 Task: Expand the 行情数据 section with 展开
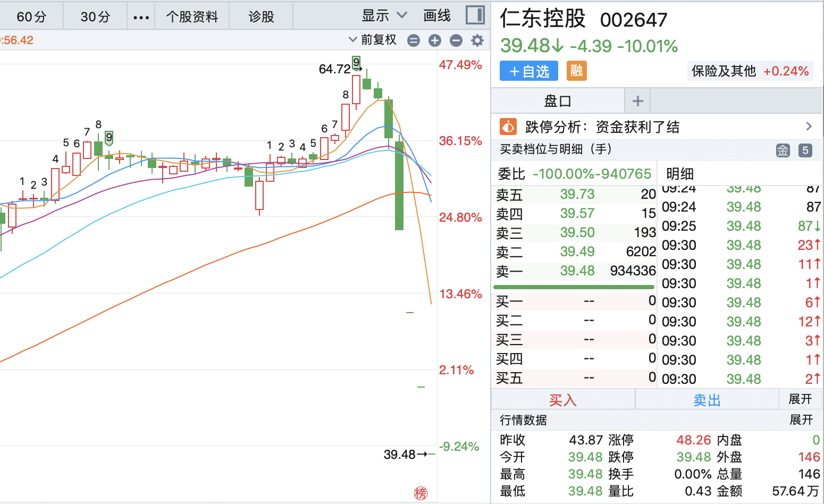pos(801,420)
